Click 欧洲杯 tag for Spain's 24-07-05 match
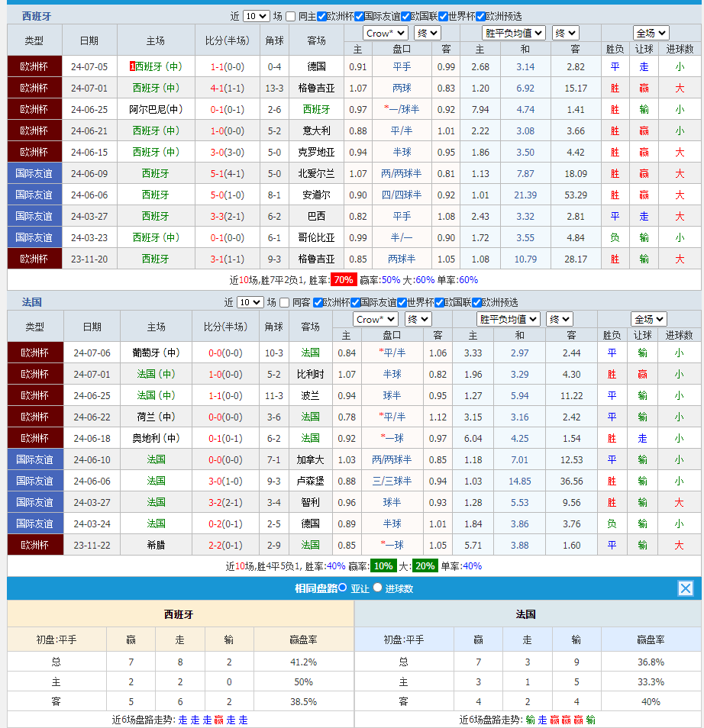 coord(34,66)
